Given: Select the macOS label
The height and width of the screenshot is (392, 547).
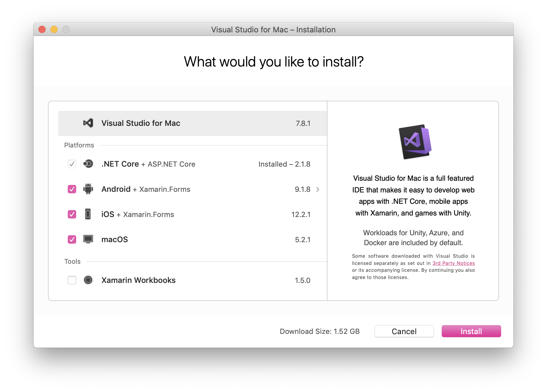Looking at the screenshot, I should pos(115,239).
